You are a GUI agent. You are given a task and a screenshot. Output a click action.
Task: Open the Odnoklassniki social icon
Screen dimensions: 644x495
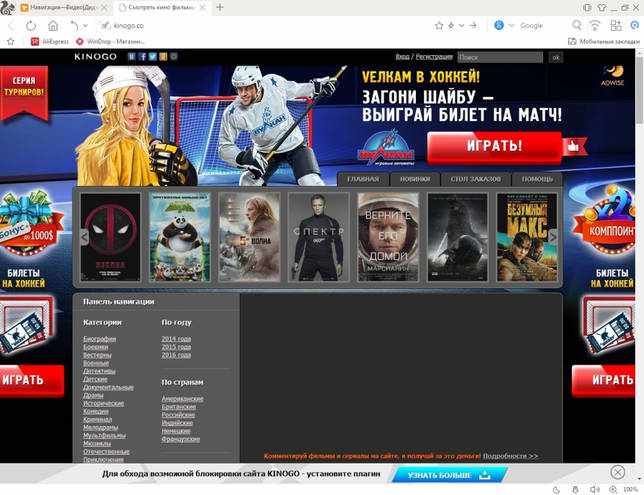click(x=163, y=57)
